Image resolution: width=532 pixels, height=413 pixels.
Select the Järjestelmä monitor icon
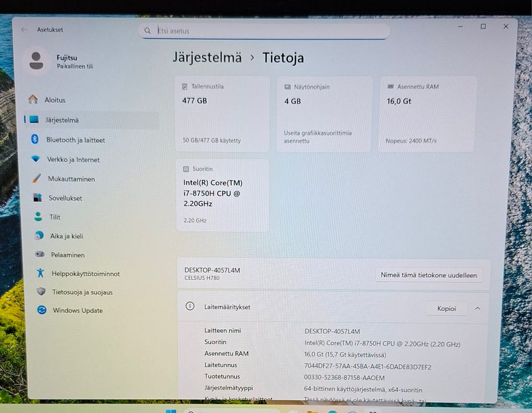(34, 119)
